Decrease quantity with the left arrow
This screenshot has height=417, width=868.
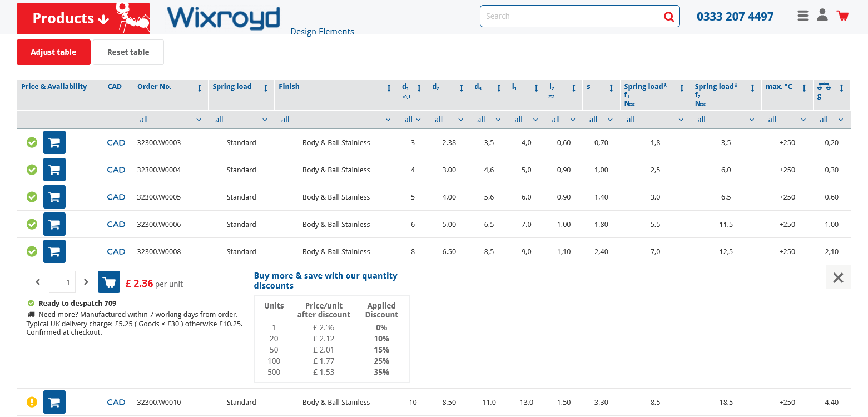point(38,282)
